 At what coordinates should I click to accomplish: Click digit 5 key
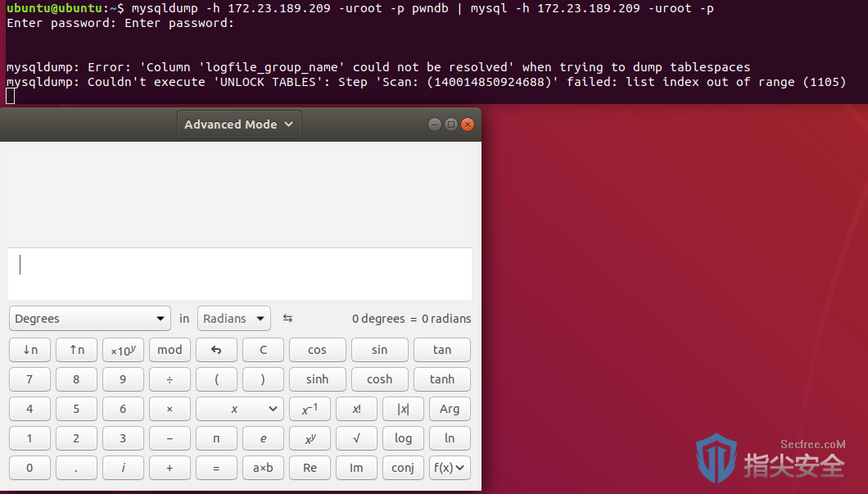click(76, 409)
